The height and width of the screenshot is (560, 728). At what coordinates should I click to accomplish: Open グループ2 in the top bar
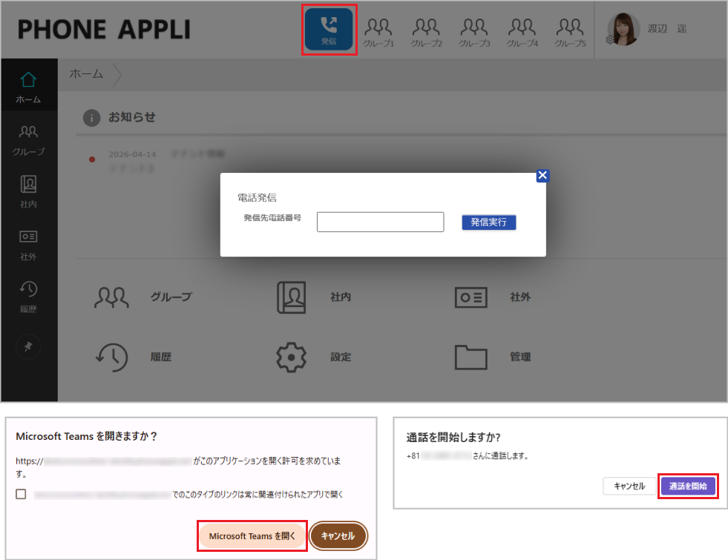tap(426, 33)
